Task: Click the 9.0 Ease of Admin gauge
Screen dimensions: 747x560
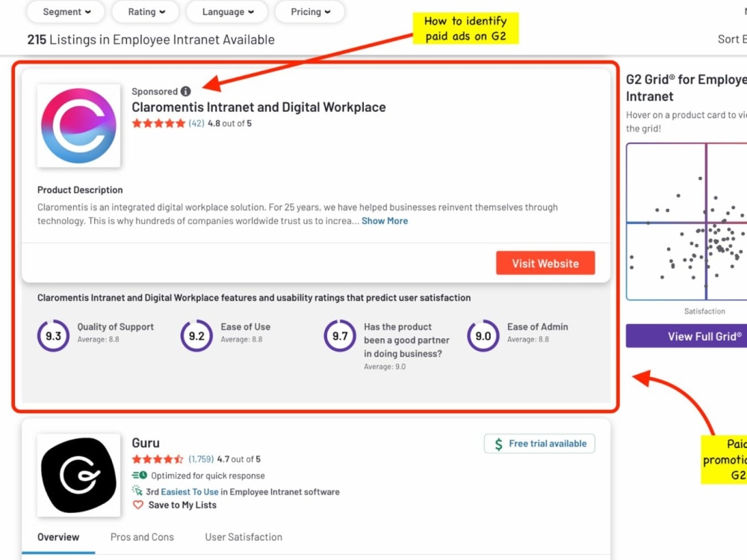Action: tap(483, 336)
